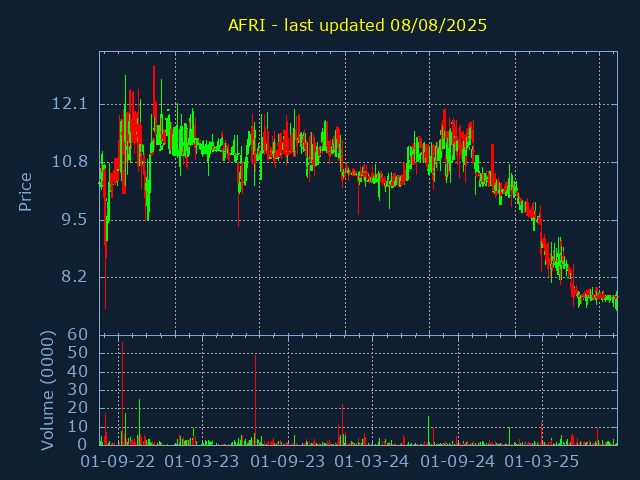This screenshot has height=480, width=640.
Task: Click the 01-09-24 date label
Action: pos(458,462)
